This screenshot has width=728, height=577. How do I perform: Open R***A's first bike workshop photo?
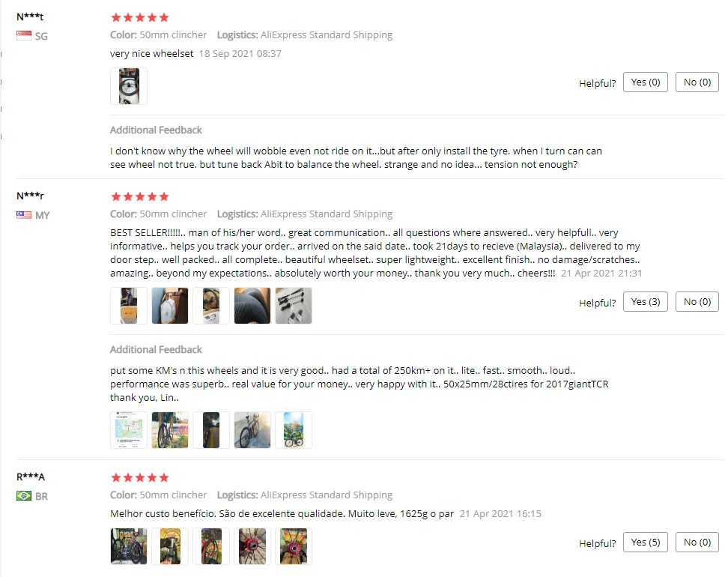[129, 546]
